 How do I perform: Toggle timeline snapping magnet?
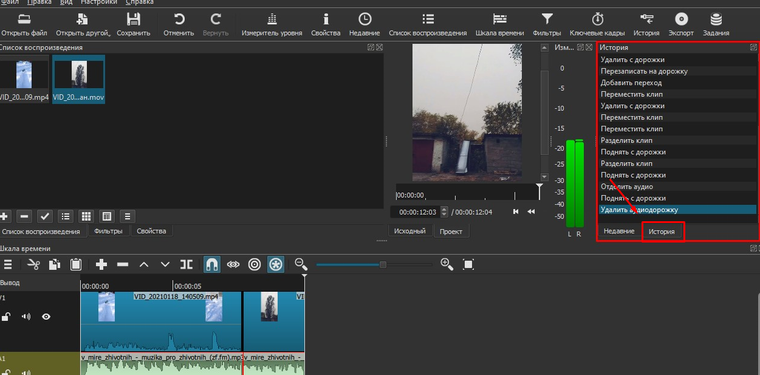point(212,265)
